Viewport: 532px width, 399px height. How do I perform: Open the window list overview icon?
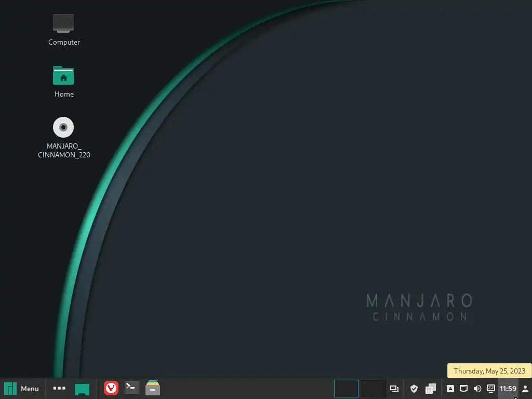tap(394, 389)
